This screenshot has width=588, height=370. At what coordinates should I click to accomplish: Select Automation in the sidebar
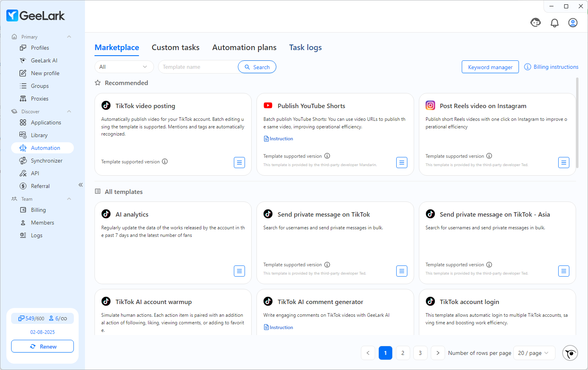[42, 148]
